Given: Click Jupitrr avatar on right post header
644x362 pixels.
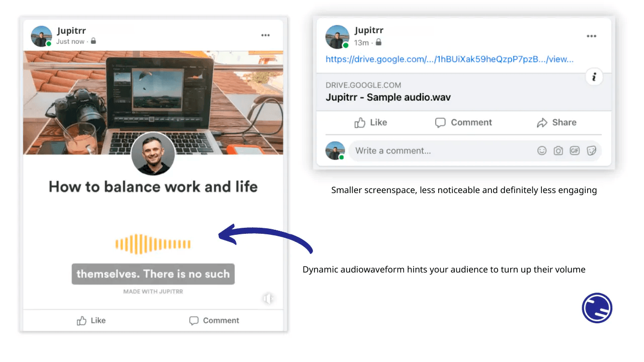Looking at the screenshot, I should click(337, 38).
